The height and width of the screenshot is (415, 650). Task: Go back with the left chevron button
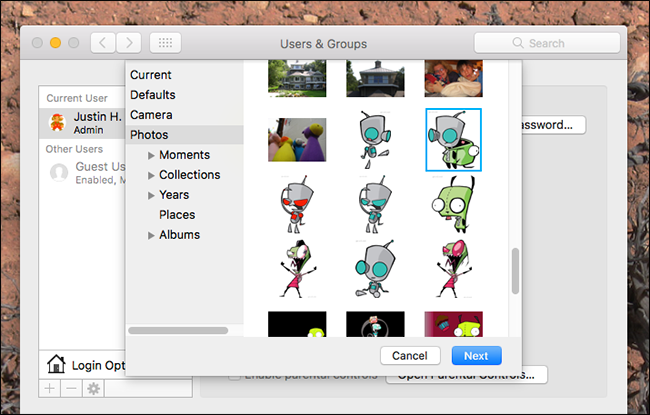pyautogui.click(x=103, y=43)
